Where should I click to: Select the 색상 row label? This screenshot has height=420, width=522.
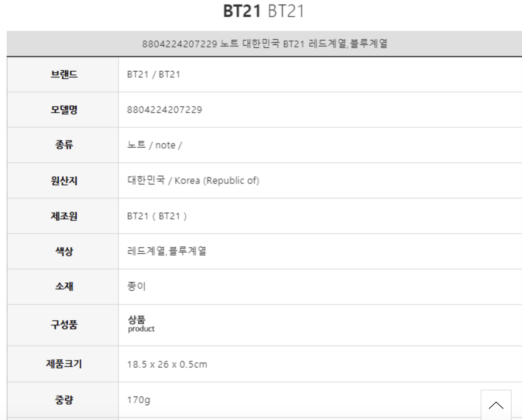[64, 252]
